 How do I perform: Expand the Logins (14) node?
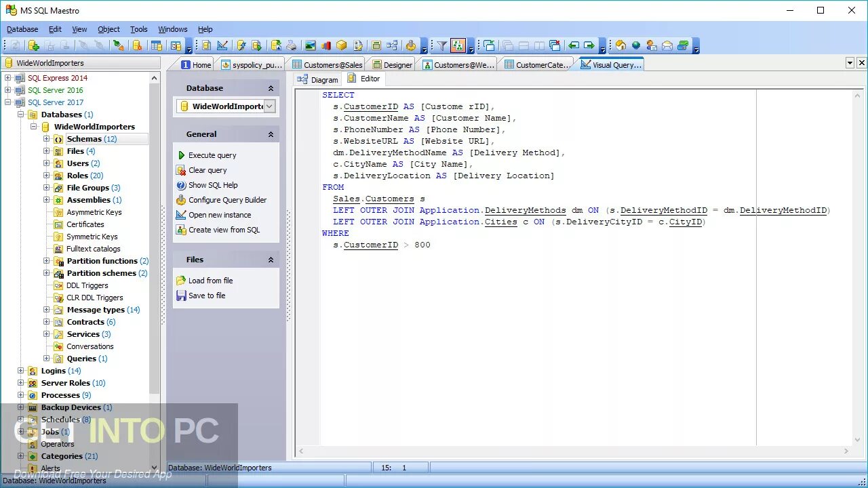[x=21, y=371]
